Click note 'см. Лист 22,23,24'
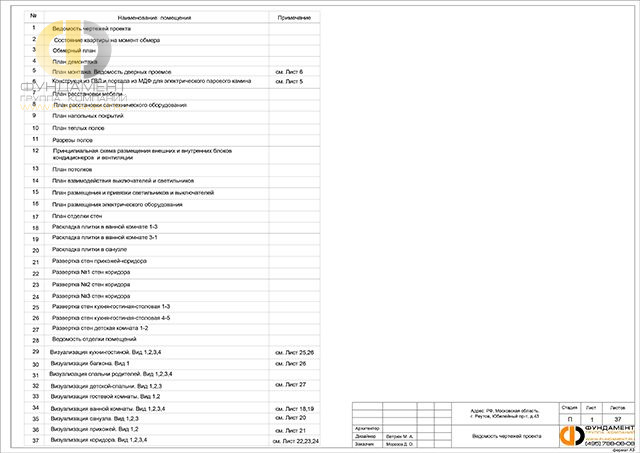Image resolution: width=640 pixels, height=453 pixels. click(296, 442)
